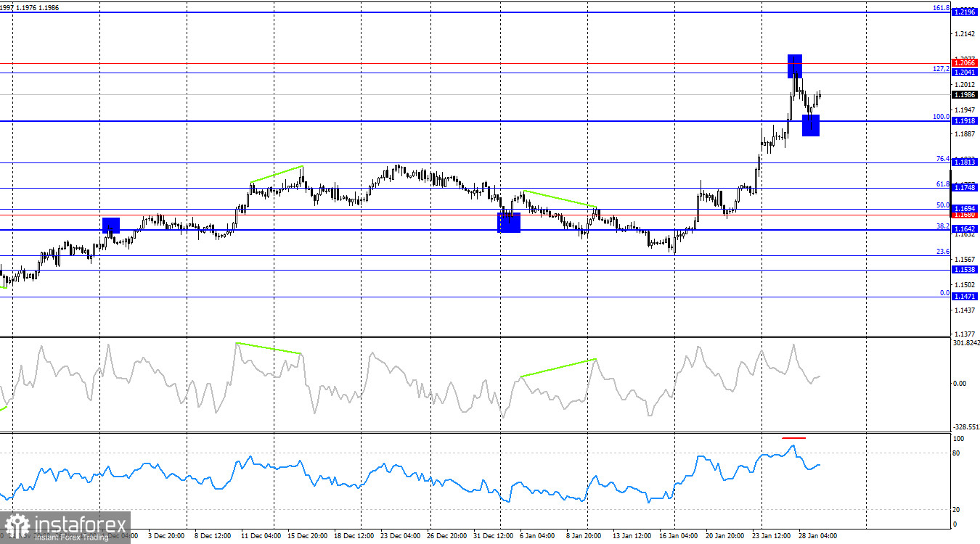Click the 1.1502 price scale value

tap(965, 284)
